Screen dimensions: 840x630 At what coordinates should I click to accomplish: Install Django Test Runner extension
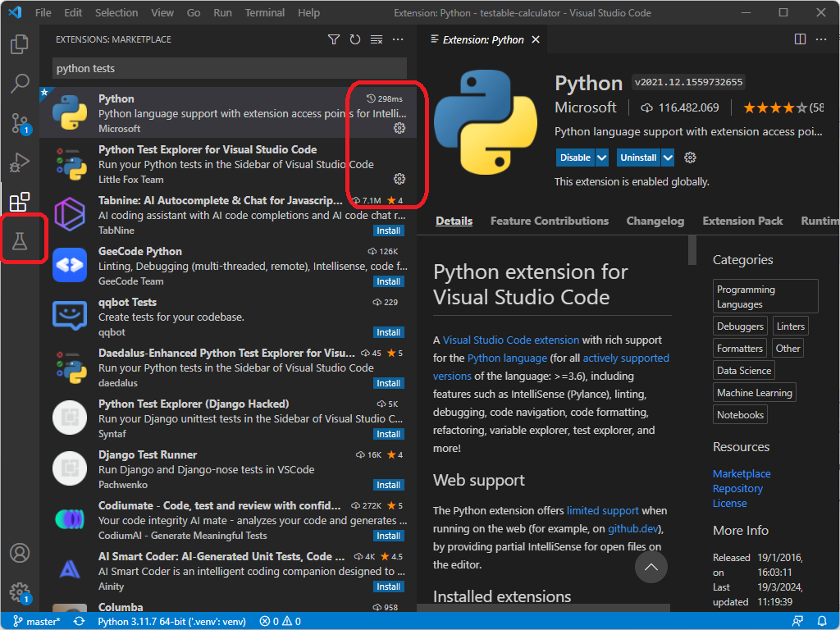click(388, 486)
